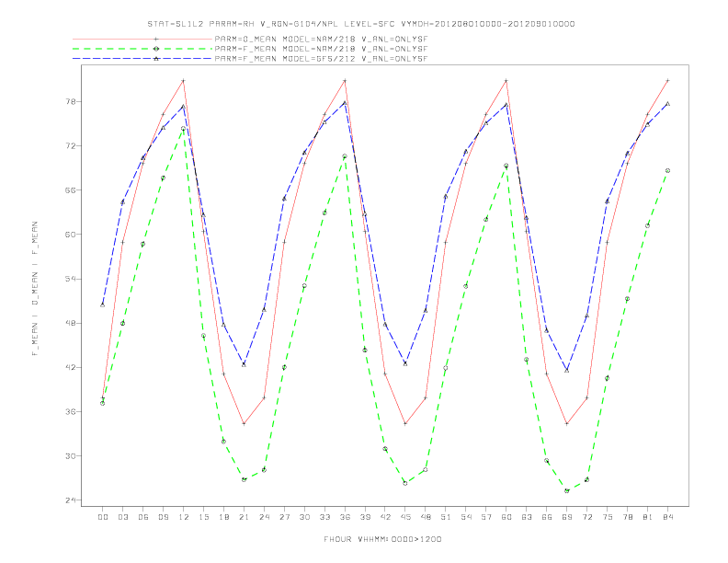This screenshot has width=728, height=563.
Task: Click the red line minimum marker at hour 21
Action: pos(244,424)
